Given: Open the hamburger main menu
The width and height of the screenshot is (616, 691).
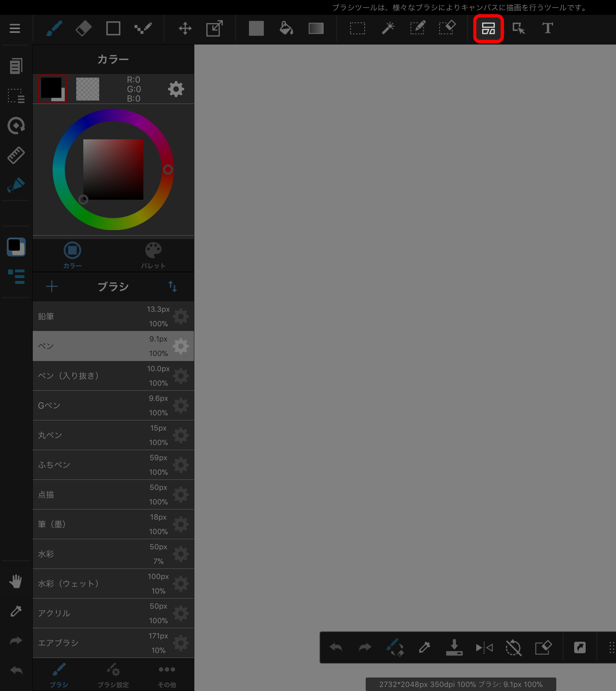Looking at the screenshot, I should pos(15,28).
